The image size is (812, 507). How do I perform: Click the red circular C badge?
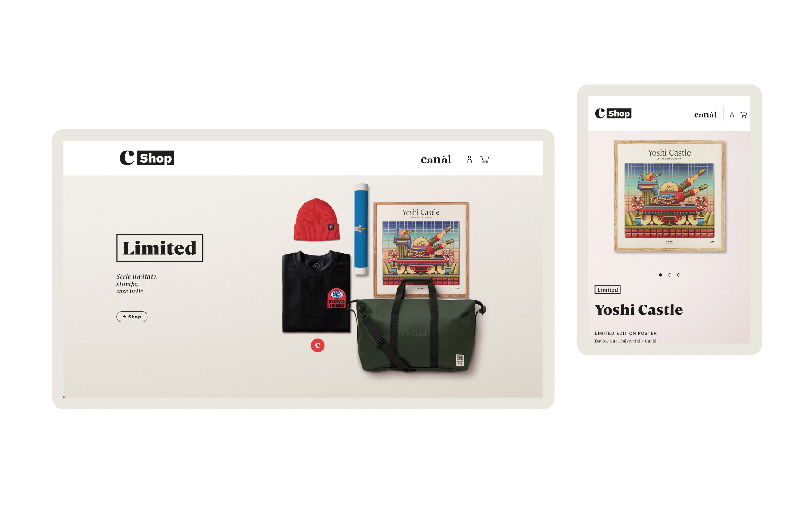tap(318, 345)
